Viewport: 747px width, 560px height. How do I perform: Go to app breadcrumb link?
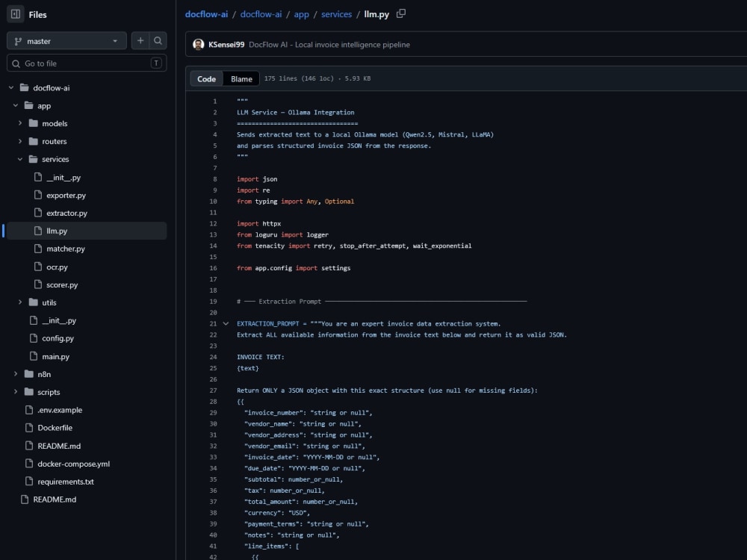(x=301, y=14)
